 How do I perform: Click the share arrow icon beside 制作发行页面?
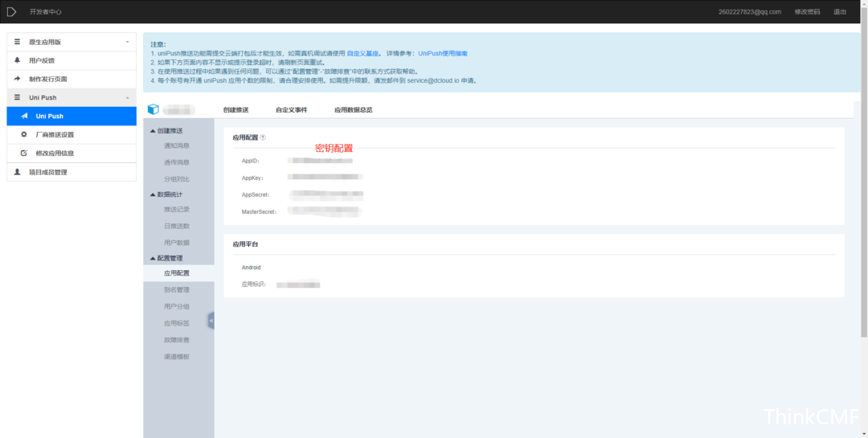coord(17,79)
